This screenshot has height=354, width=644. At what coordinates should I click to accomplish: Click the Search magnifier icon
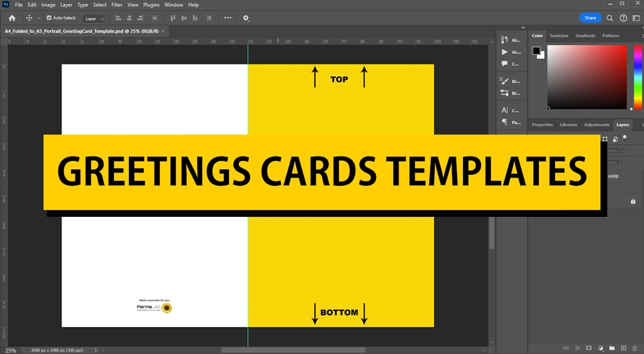pyautogui.click(x=610, y=18)
